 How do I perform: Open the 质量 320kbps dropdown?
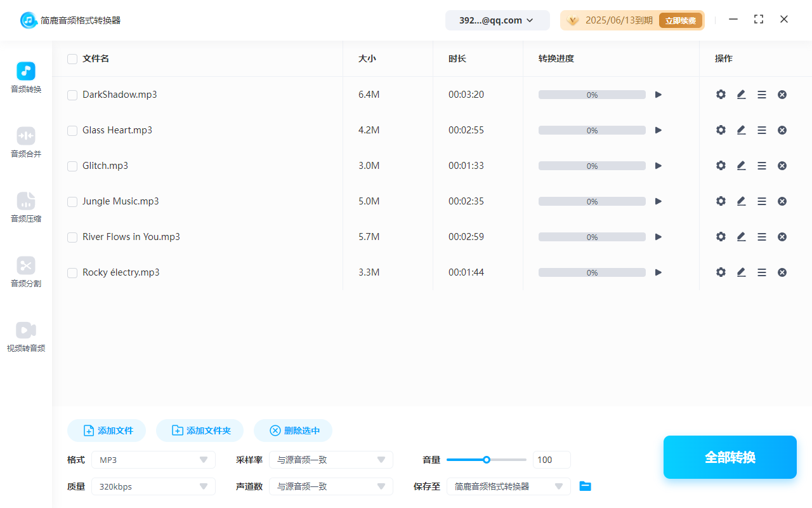point(154,486)
